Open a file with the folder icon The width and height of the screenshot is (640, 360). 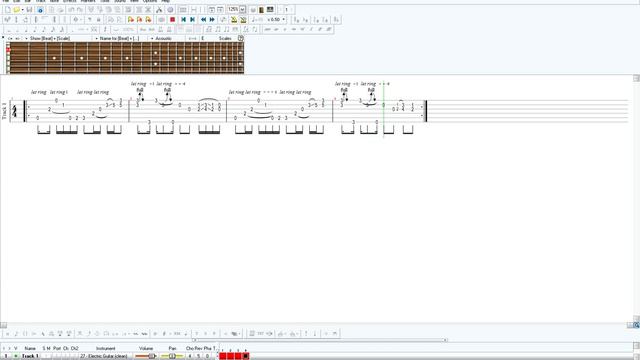17,9
